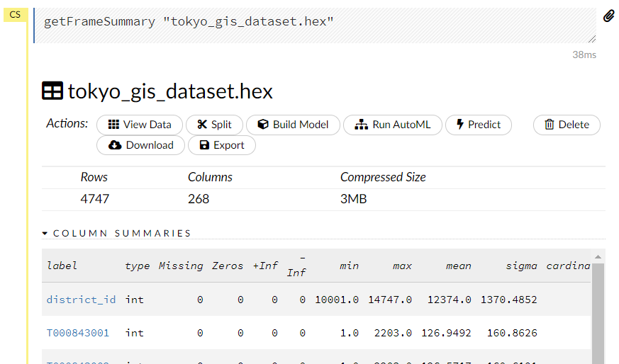Download the frame using the cloud button
Screen dimensions: 619x364
coord(140,145)
